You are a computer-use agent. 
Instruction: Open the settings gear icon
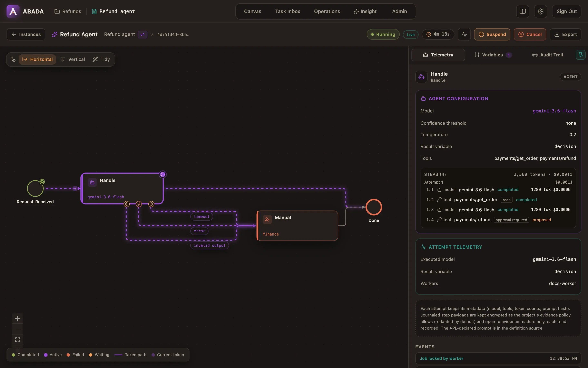pos(540,11)
